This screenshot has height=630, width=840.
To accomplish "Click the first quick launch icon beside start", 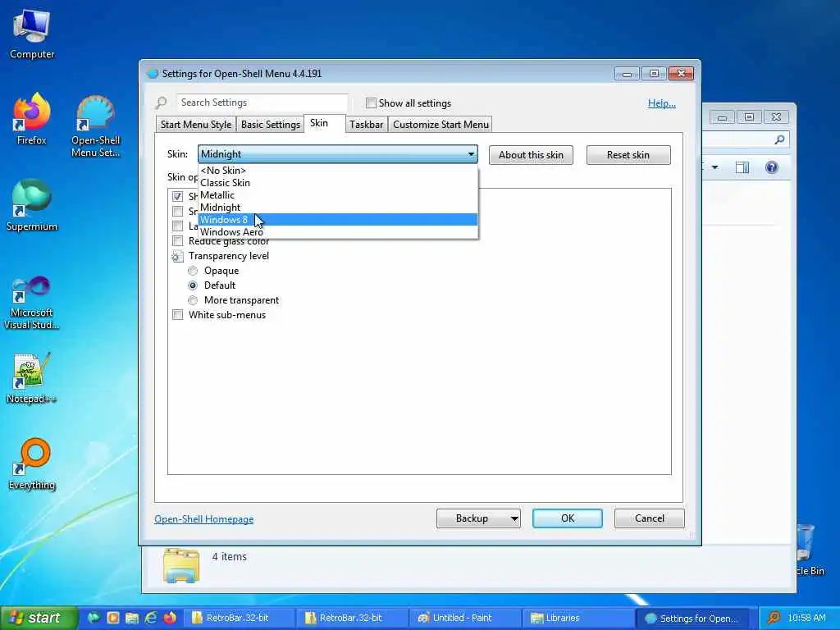I will point(94,618).
